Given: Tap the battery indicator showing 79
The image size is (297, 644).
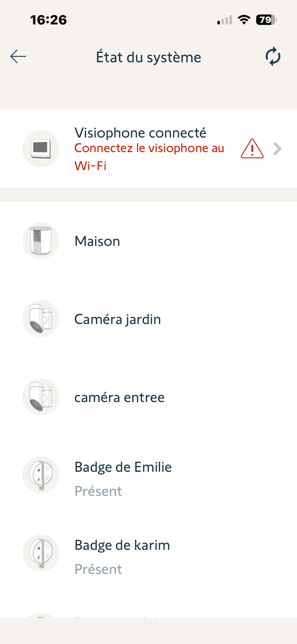Looking at the screenshot, I should pyautogui.click(x=266, y=20).
